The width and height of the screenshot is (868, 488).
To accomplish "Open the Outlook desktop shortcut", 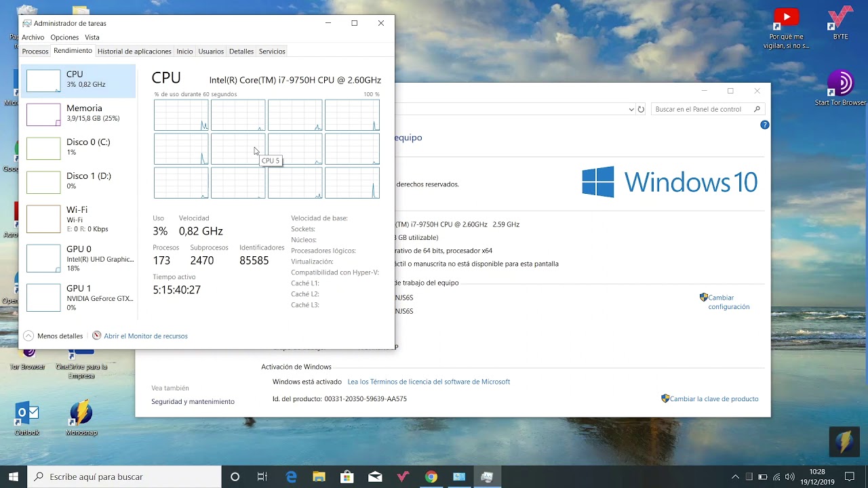I will point(27,418).
